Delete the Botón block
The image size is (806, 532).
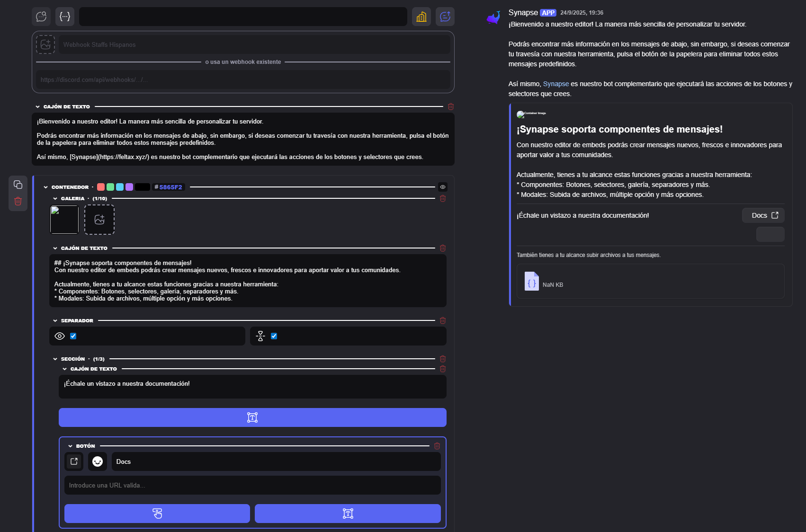(437, 446)
